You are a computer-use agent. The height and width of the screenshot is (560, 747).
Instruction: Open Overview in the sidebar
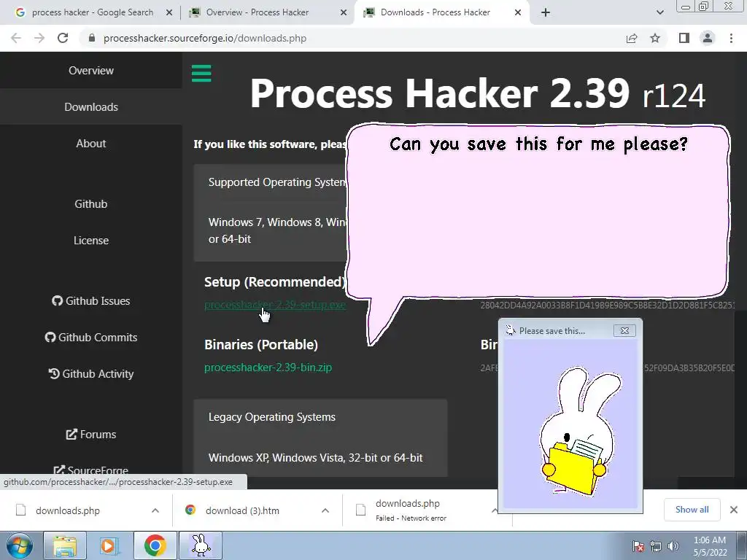(91, 71)
